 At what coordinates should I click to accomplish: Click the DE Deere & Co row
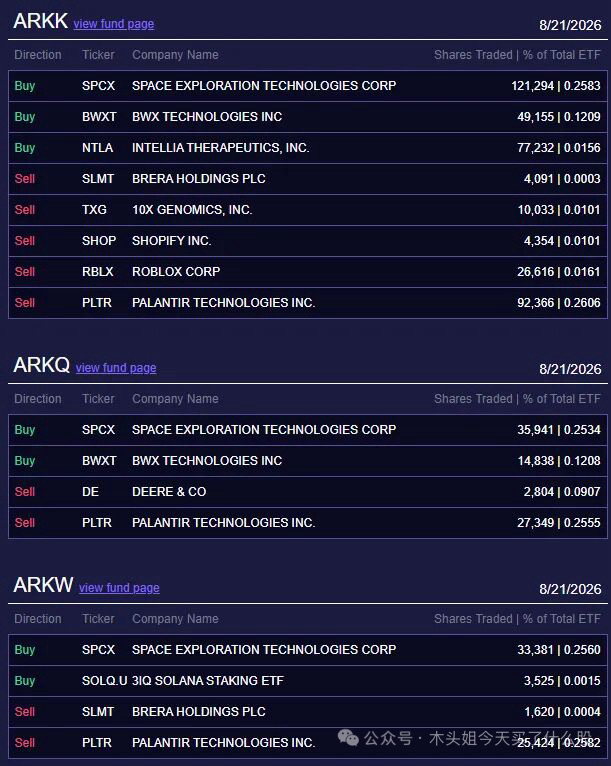tap(308, 492)
